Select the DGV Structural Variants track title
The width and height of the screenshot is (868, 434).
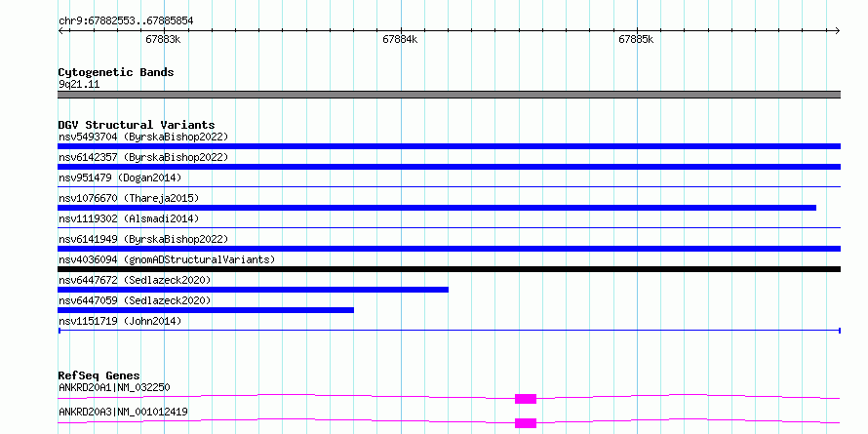click(x=137, y=125)
